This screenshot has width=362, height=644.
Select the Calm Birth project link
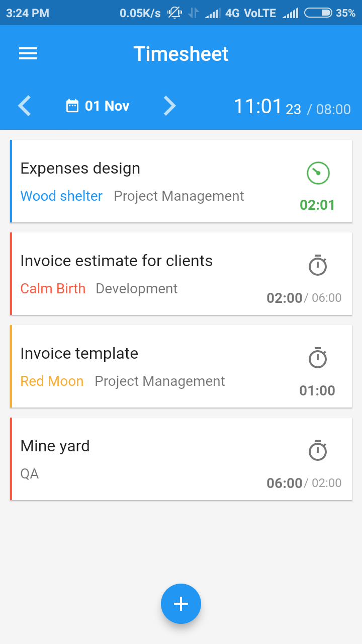tap(53, 288)
